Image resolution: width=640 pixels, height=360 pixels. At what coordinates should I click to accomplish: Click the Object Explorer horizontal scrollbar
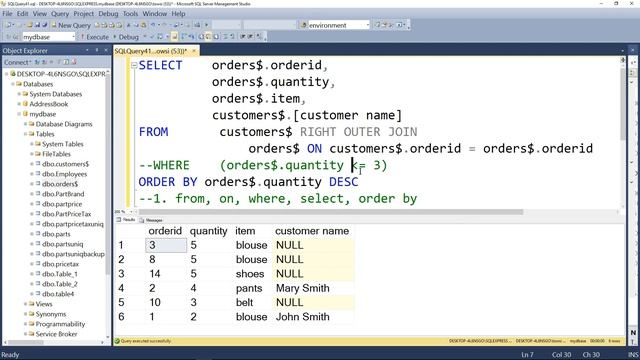[x=25, y=342]
